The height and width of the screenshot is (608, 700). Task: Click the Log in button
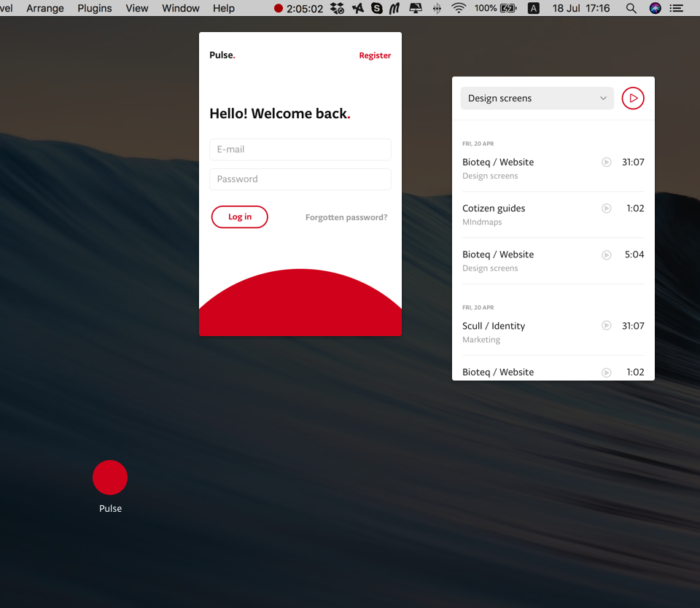(239, 217)
